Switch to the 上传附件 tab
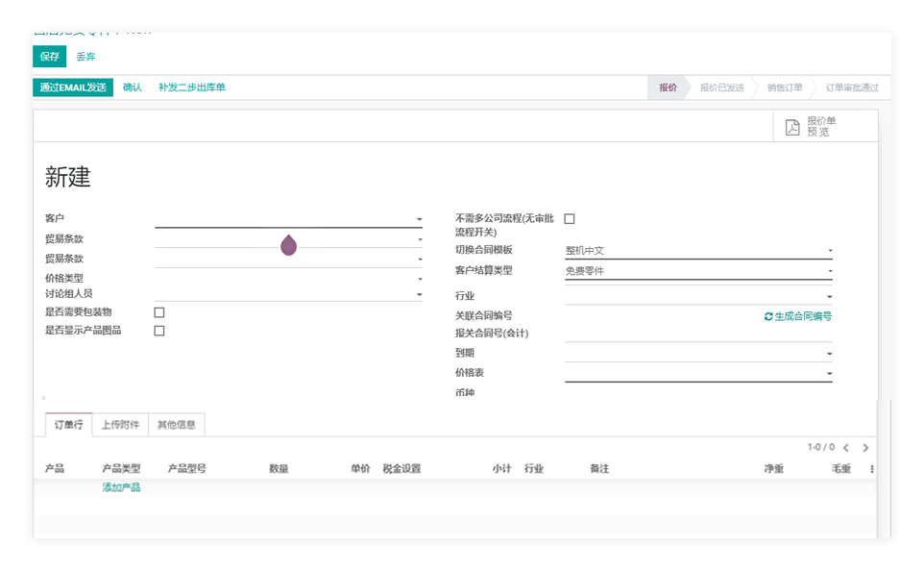This screenshot has height=571, width=924. (120, 425)
